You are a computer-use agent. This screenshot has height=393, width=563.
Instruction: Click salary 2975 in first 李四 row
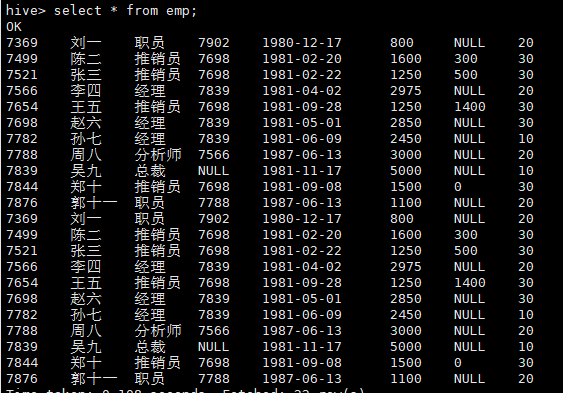click(406, 91)
